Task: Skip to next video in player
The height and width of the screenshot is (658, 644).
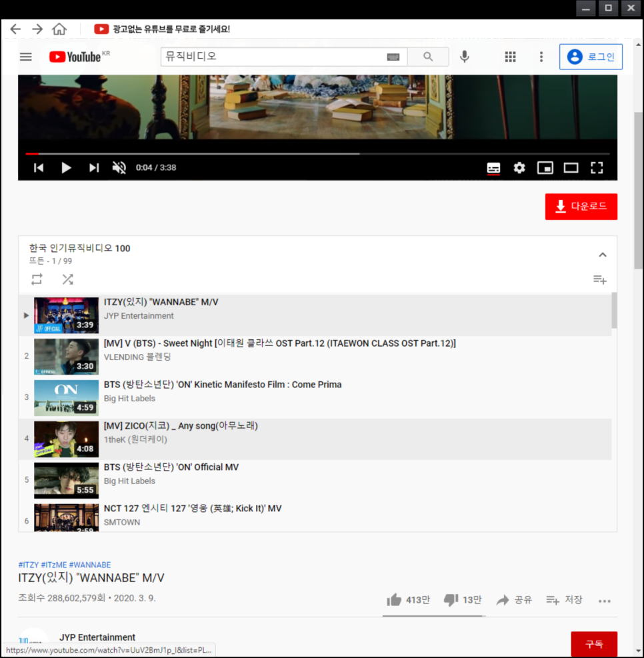Action: coord(94,168)
